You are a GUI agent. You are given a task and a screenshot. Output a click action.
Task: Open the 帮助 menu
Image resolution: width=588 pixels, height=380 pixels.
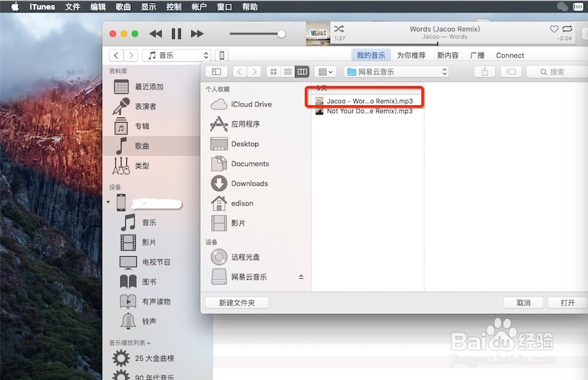point(250,6)
